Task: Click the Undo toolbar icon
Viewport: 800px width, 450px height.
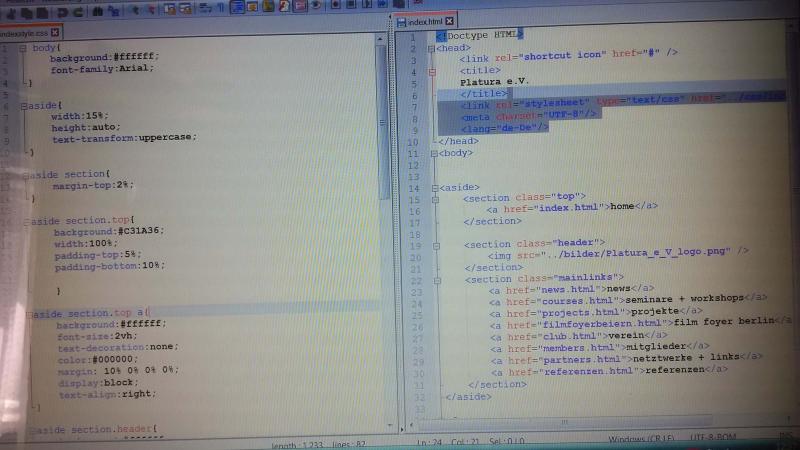Action: 61,10
